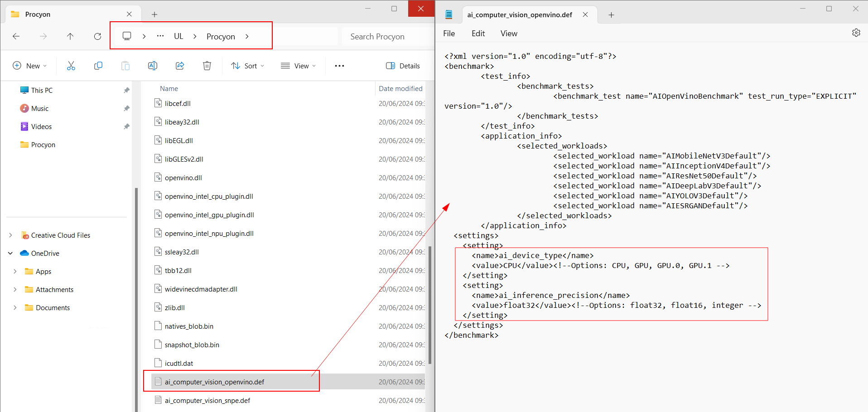The height and width of the screenshot is (412, 868).
Task: Open the Notepad settings gear icon
Action: pos(856,33)
